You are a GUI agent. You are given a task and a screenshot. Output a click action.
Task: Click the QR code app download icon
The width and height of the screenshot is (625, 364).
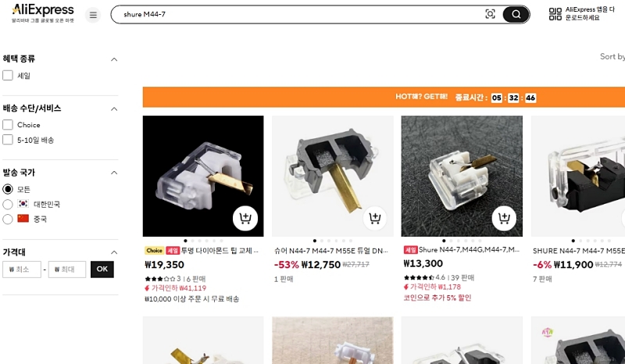[x=555, y=14]
